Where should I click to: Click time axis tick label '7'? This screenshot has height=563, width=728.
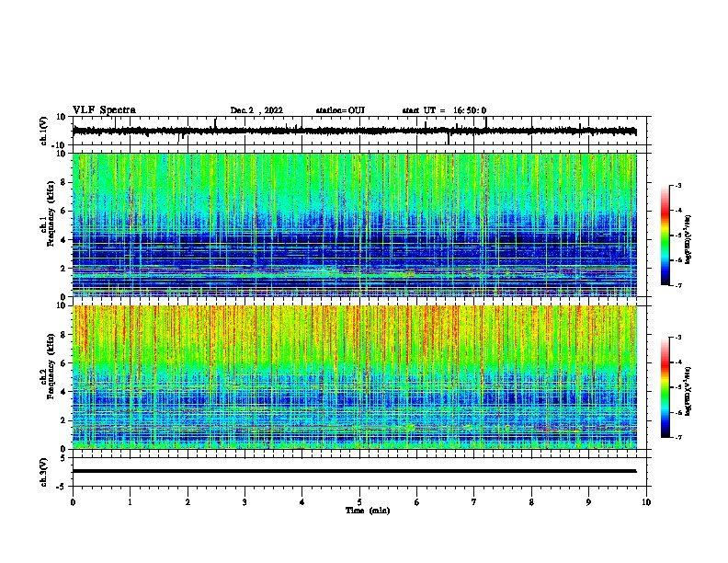(x=474, y=502)
